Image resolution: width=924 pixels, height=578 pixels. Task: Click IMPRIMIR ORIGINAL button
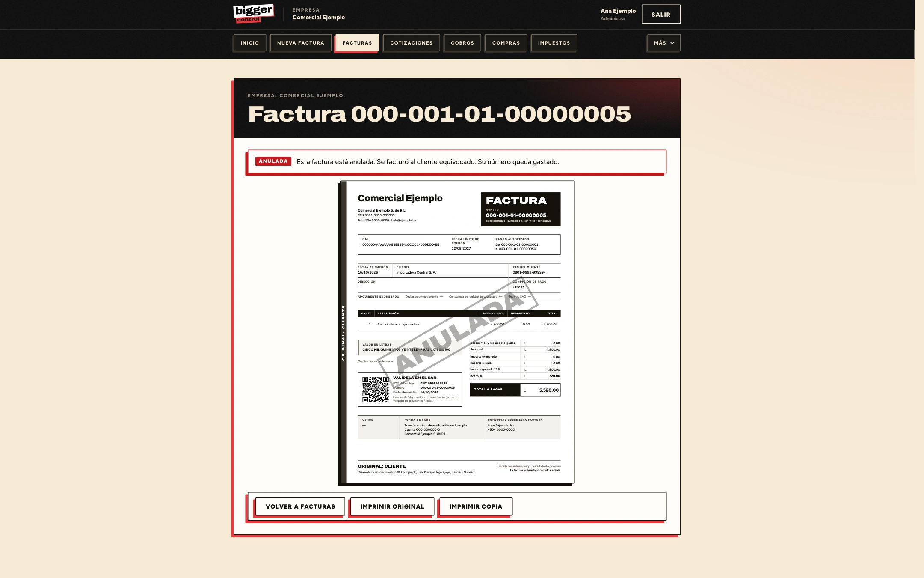click(392, 506)
